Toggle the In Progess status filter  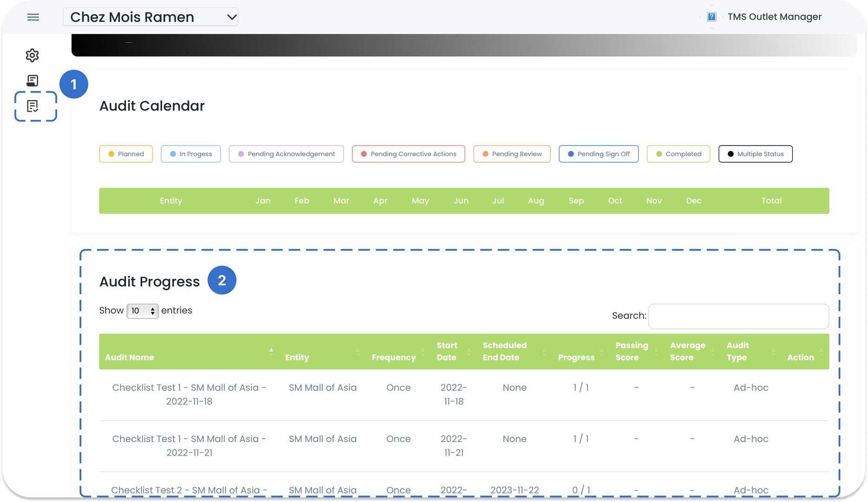click(191, 154)
